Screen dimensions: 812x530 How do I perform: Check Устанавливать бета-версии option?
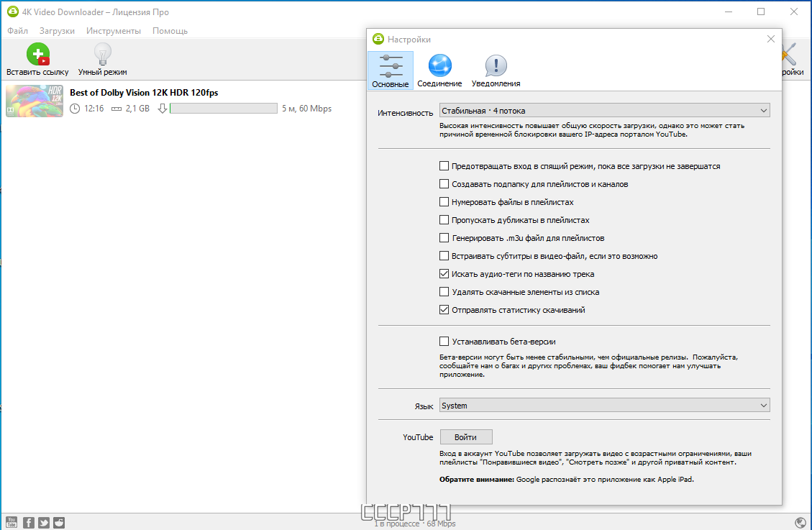point(444,341)
